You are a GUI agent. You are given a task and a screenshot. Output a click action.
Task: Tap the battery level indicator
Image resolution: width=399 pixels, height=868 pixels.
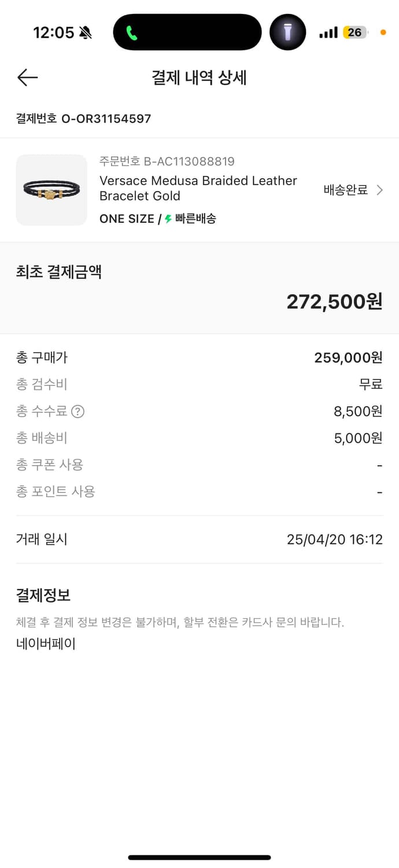354,32
